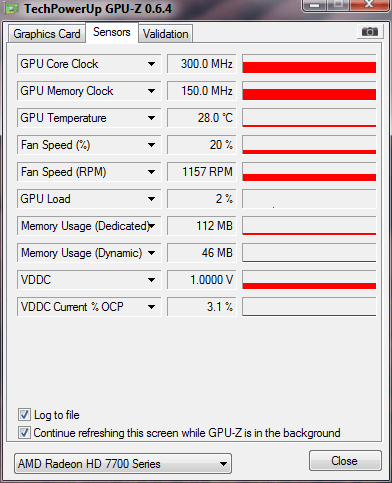Open the GPU Temperature sensor options

coord(151,118)
